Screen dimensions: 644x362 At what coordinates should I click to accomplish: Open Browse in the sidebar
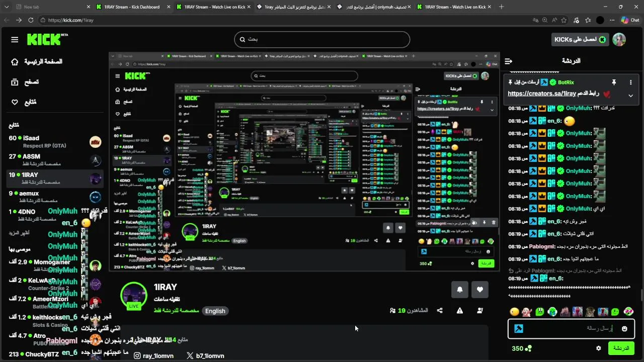click(26, 81)
